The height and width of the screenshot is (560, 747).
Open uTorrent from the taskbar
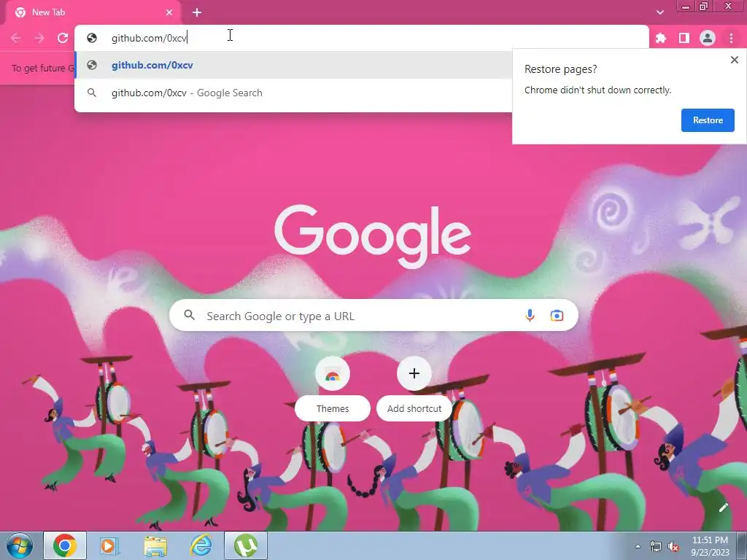[246, 545]
